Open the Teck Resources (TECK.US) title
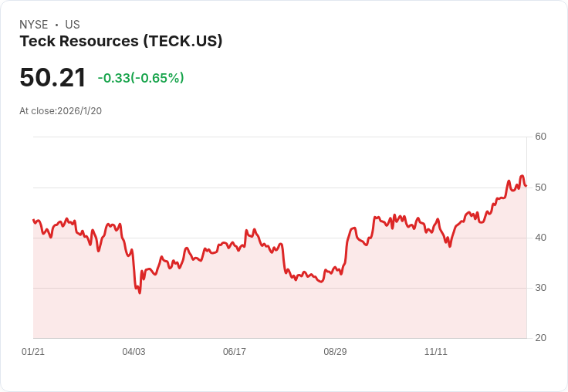568x392 pixels. click(121, 42)
